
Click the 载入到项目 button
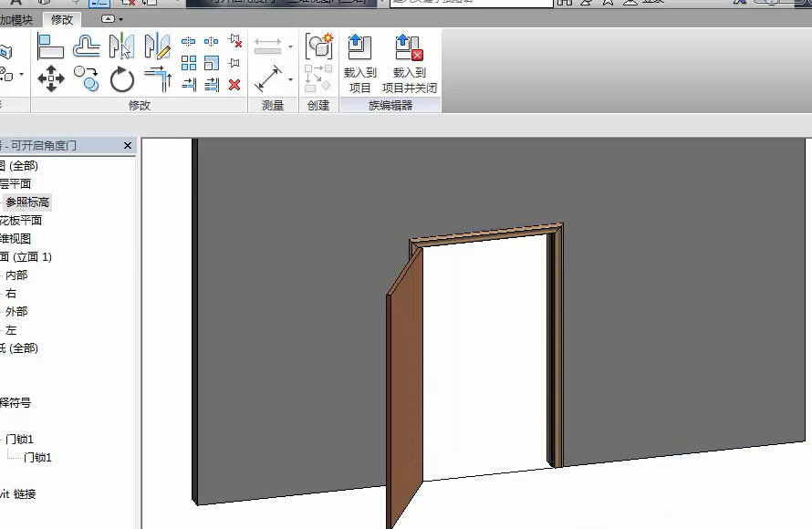360,64
